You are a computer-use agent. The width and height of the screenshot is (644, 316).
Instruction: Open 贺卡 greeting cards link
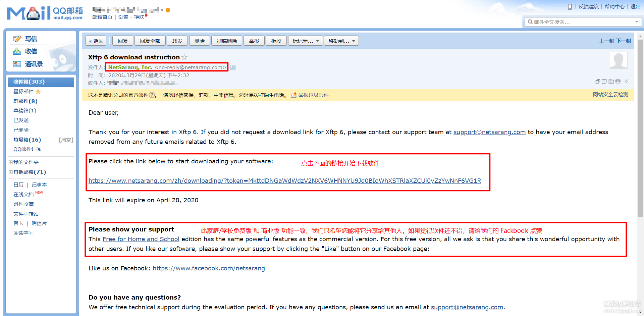18,223
